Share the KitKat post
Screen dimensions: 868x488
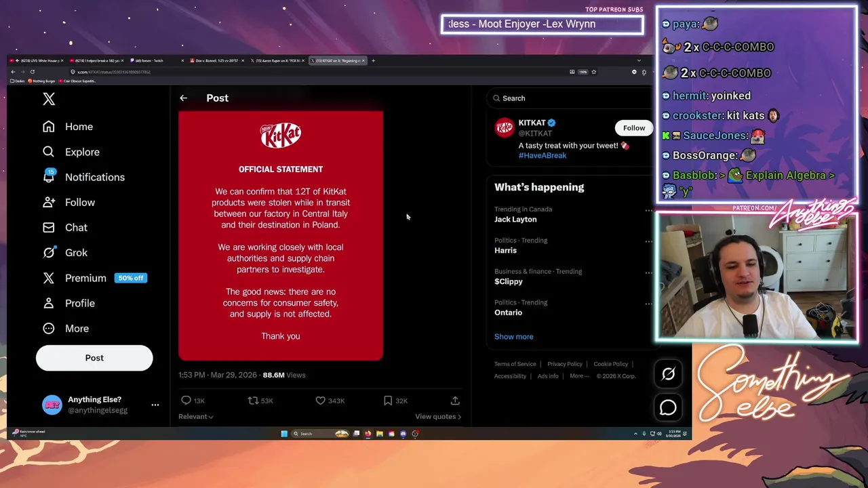coord(455,401)
